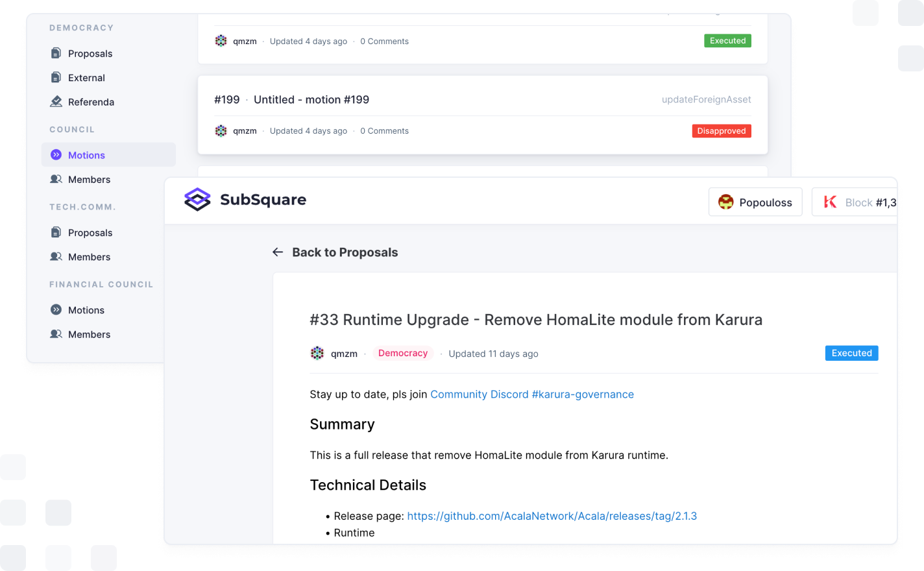924x571 pixels.
Task: Open the GitHub release page link
Action: 552,516
